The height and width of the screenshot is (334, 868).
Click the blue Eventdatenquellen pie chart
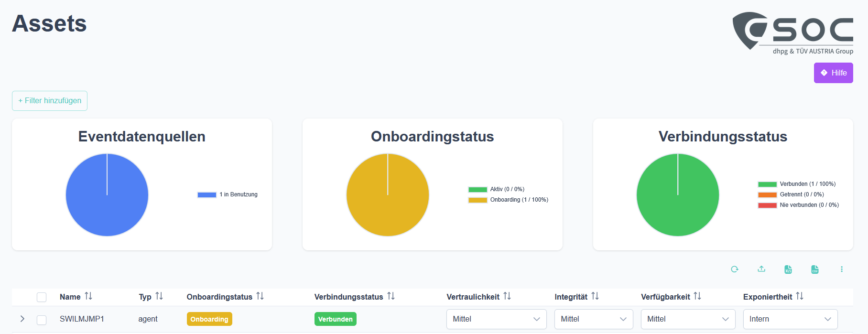(x=107, y=195)
